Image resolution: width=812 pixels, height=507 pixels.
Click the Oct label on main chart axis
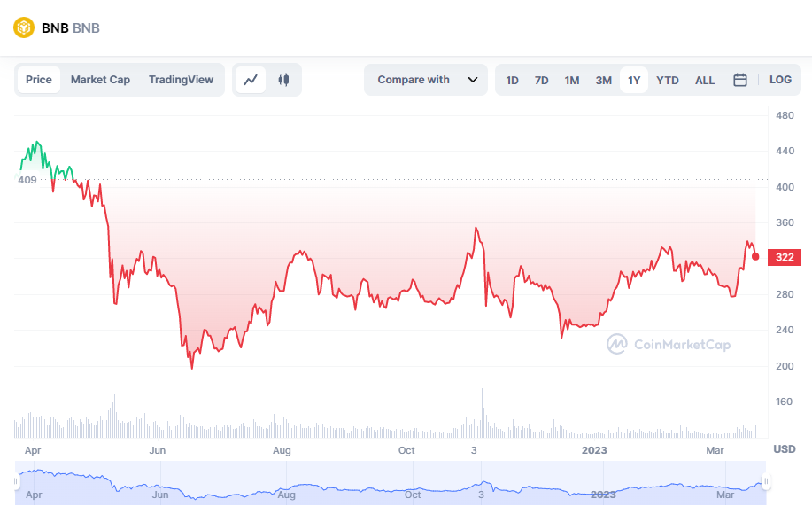(406, 450)
